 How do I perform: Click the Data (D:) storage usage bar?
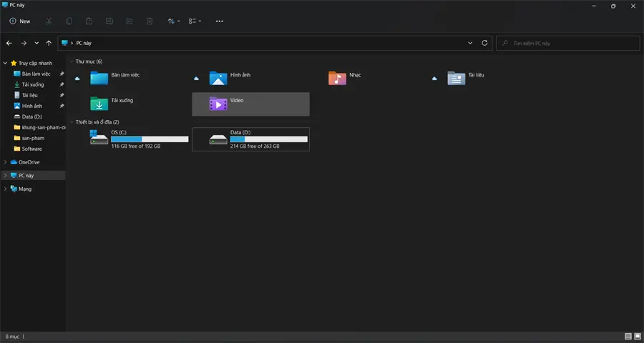pos(269,139)
